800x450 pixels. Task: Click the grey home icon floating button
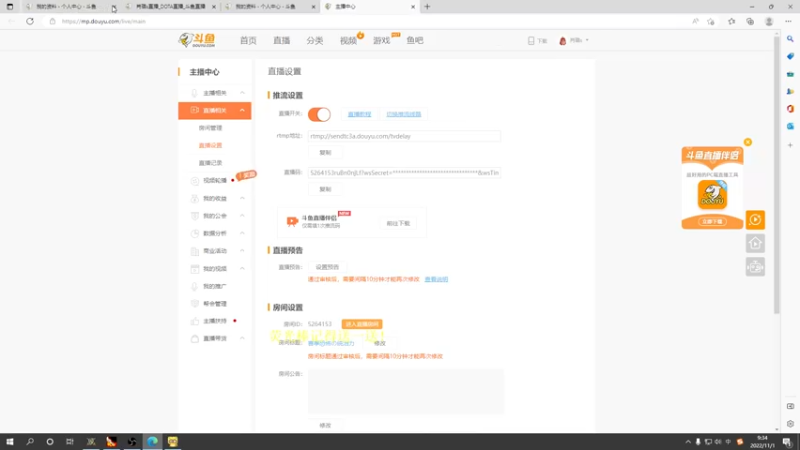point(755,243)
